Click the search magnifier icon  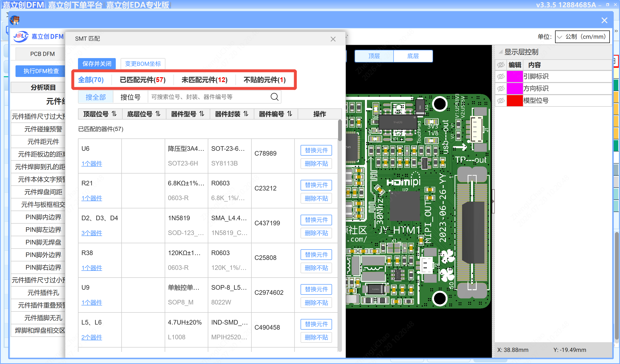point(274,97)
